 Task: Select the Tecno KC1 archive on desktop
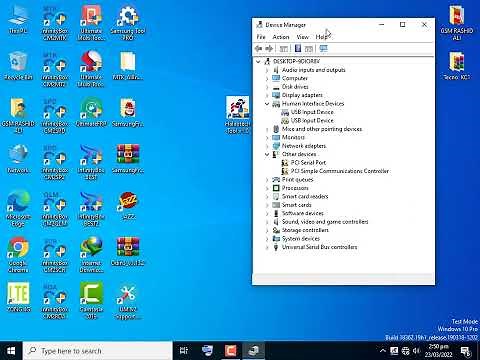457,66
